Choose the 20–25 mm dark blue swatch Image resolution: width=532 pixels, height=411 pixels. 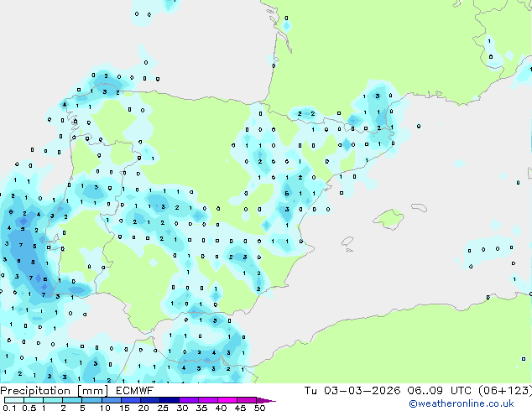coord(149,400)
